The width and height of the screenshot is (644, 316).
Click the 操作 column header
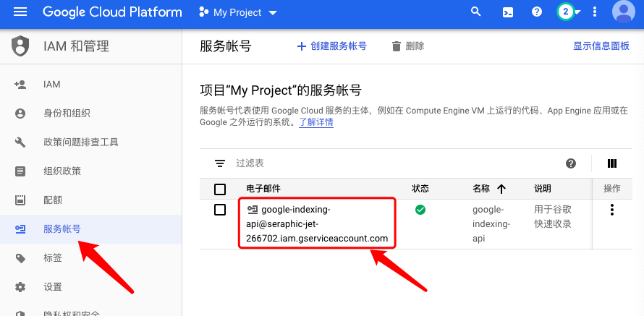click(612, 189)
